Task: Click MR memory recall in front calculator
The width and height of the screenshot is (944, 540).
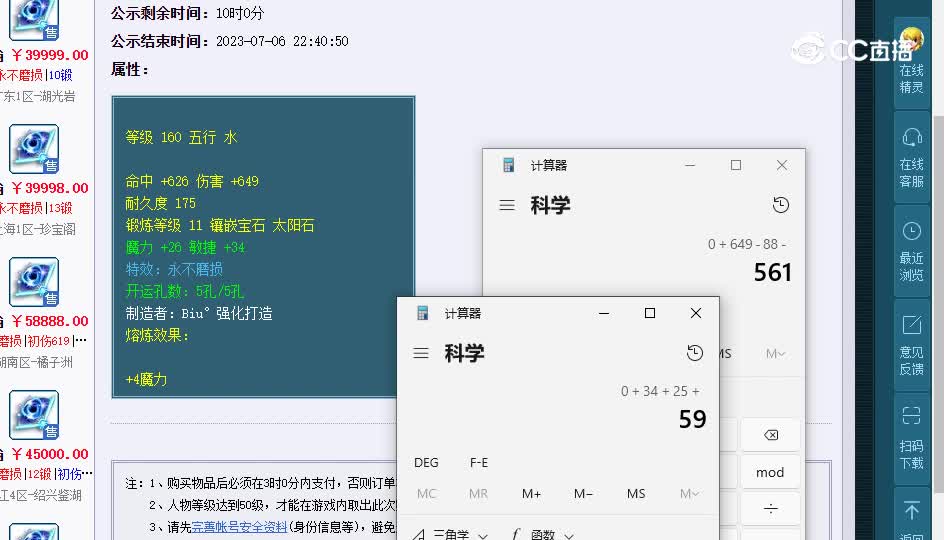Action: pyautogui.click(x=479, y=494)
